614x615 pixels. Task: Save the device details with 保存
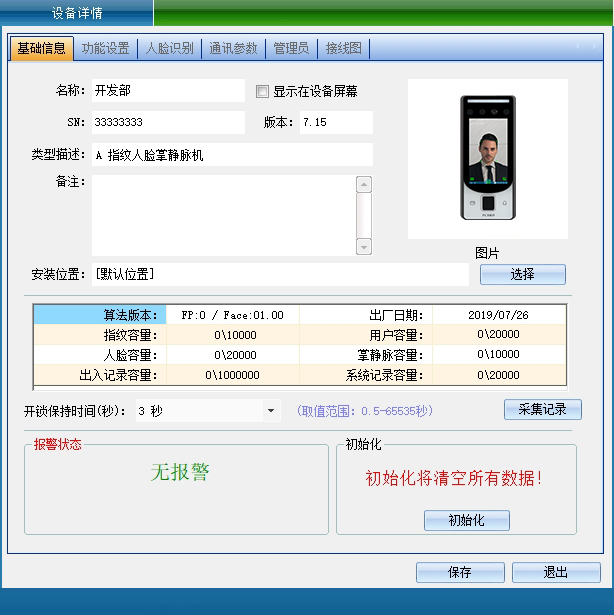460,573
